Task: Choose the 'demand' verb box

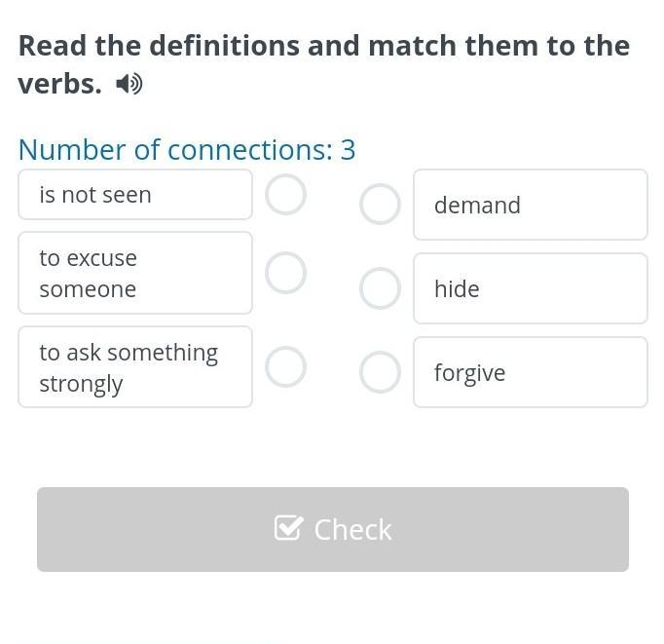Action: point(530,205)
